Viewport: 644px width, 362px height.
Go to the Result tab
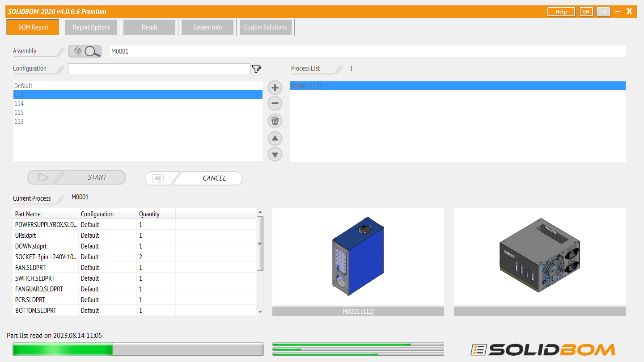coord(149,27)
